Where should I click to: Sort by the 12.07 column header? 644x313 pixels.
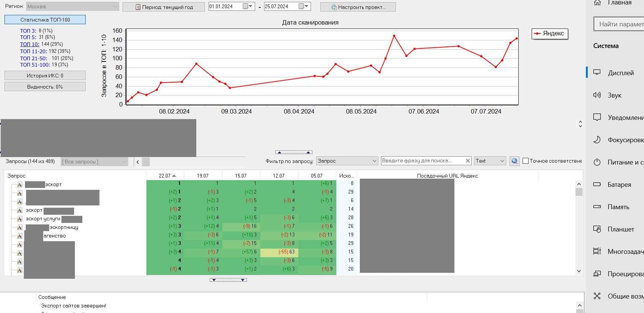279,176
